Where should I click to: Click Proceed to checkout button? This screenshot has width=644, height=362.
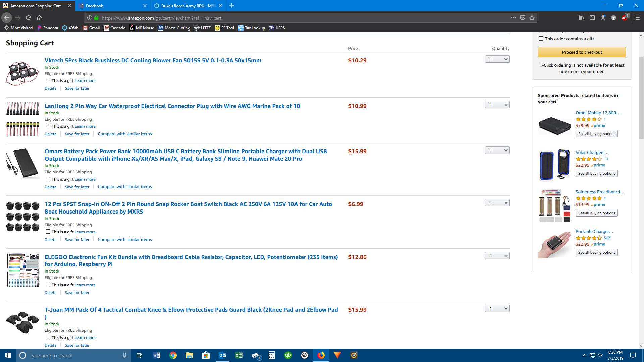click(x=582, y=52)
